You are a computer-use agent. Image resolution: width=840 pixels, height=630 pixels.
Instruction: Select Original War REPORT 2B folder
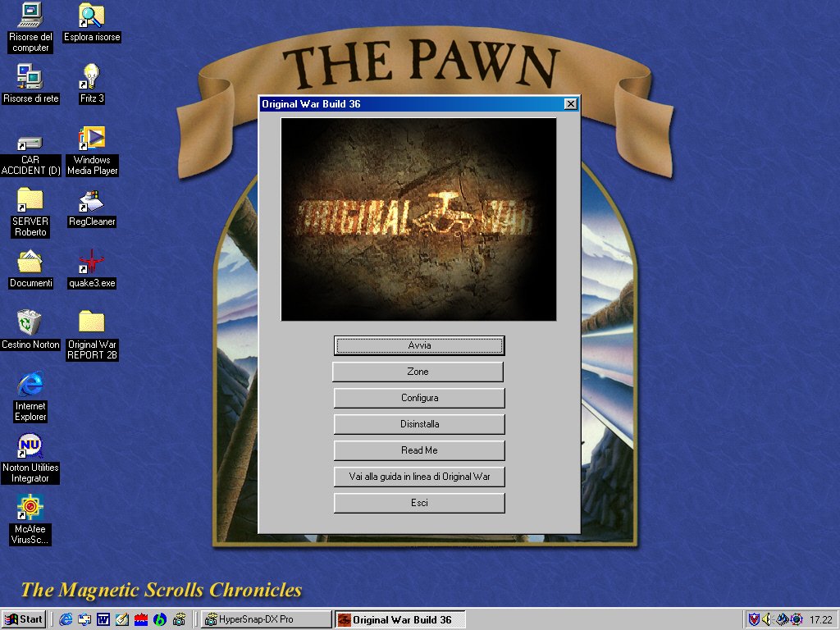coord(92,336)
